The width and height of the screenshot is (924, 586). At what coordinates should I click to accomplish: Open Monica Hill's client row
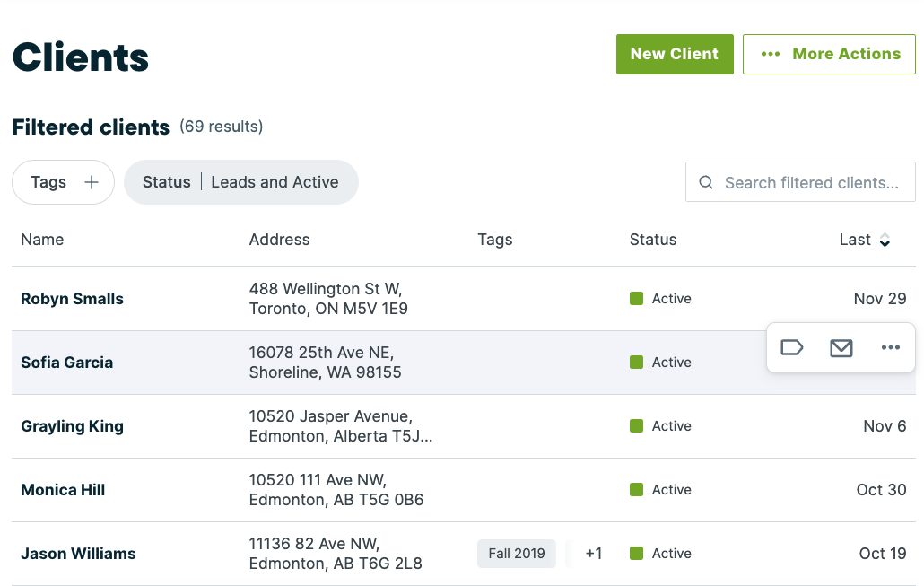(x=63, y=490)
